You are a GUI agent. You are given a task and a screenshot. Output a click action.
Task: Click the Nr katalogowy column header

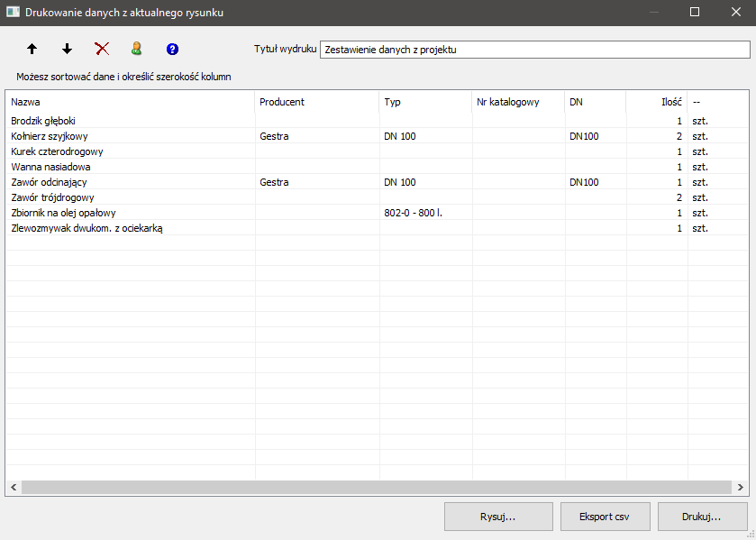[x=518, y=102]
